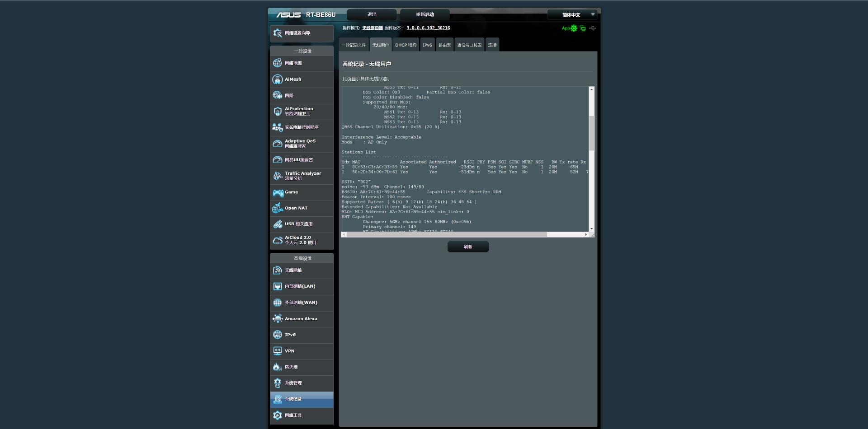The width and height of the screenshot is (868, 429).
Task: Open 网易UU加速器 icon
Action: click(x=278, y=160)
